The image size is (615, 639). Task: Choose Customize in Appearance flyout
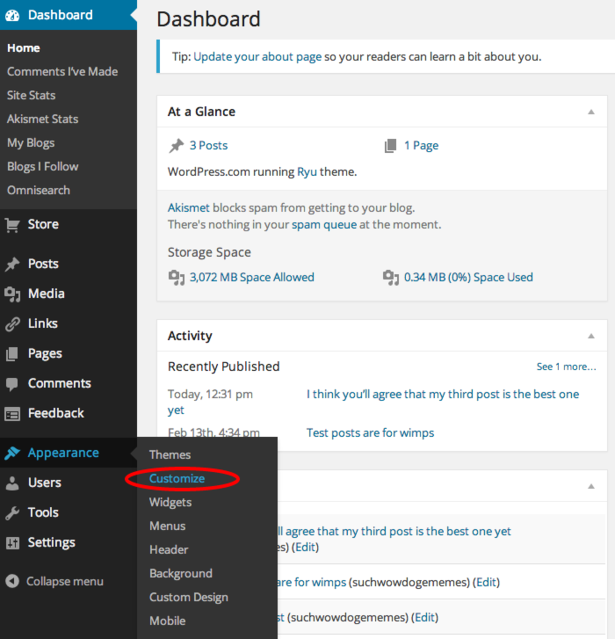pyautogui.click(x=177, y=478)
